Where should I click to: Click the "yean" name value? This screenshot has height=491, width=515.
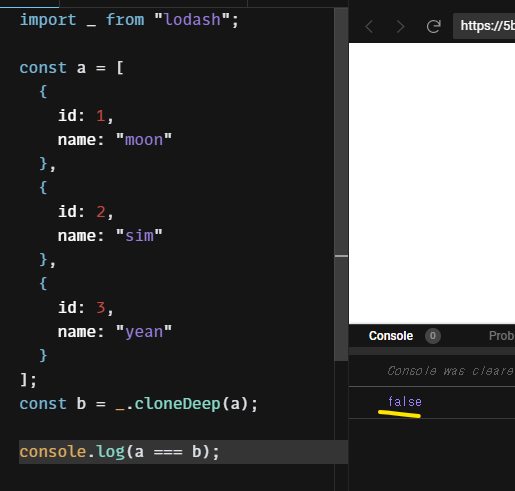[x=144, y=332]
